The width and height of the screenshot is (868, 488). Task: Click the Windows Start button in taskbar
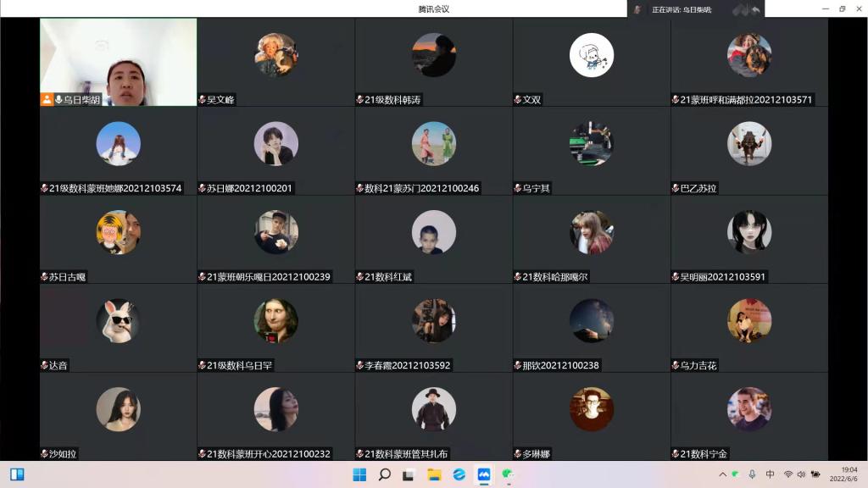[x=359, y=474]
